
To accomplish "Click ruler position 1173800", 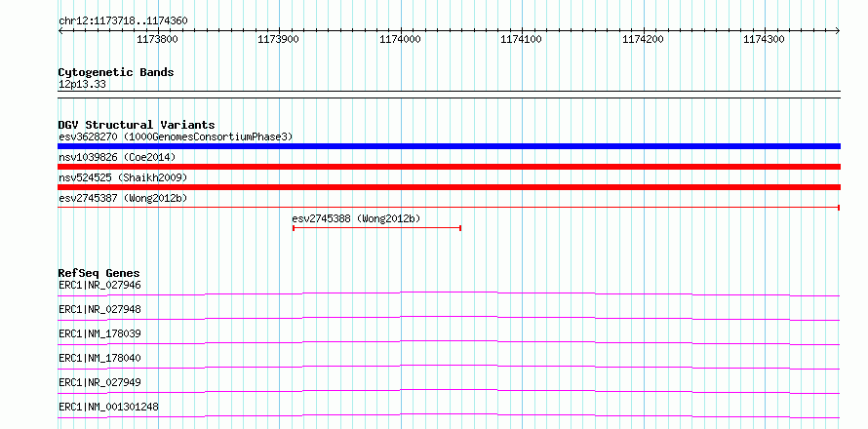I will [x=158, y=39].
